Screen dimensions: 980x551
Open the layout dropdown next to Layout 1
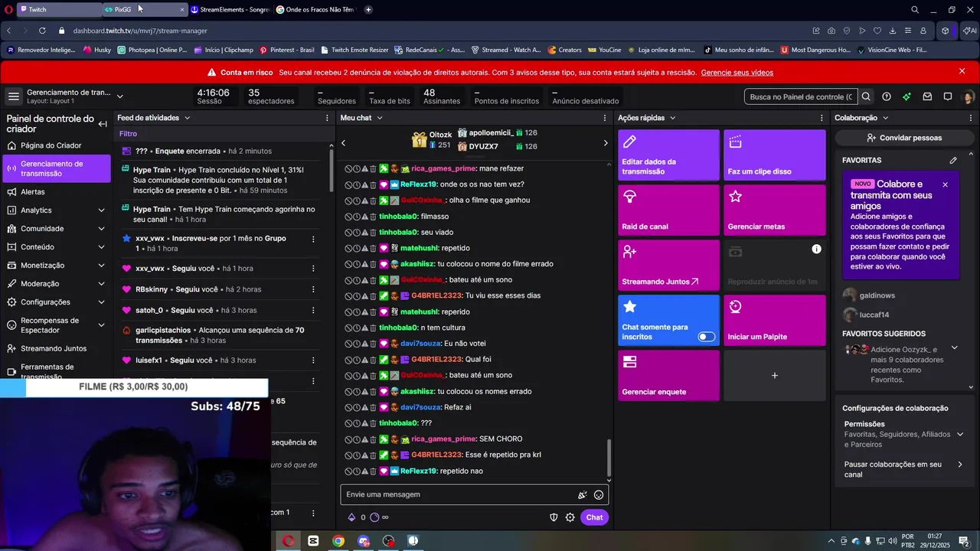[119, 96]
